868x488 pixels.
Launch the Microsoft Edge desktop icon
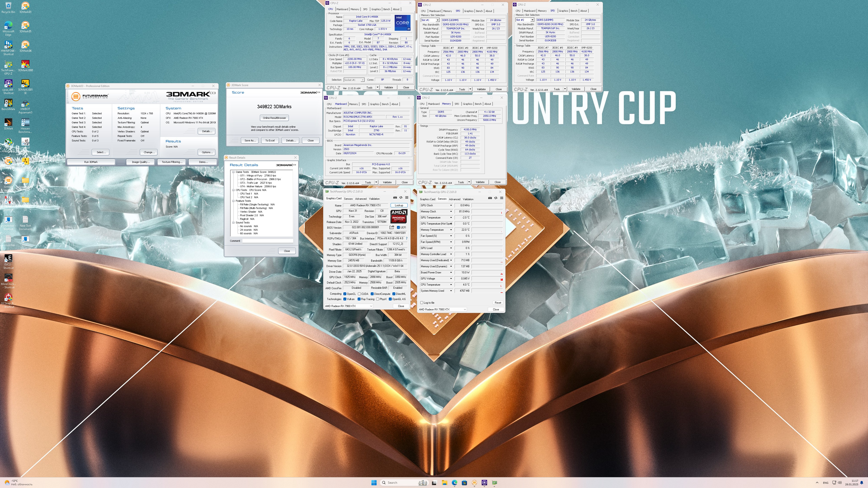(x=8, y=29)
